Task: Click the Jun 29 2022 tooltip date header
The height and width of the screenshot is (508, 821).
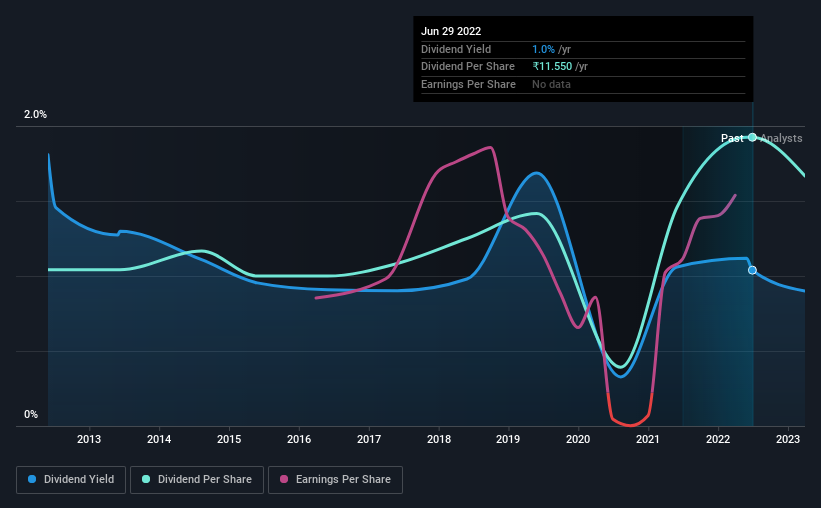Action: pyautogui.click(x=451, y=31)
